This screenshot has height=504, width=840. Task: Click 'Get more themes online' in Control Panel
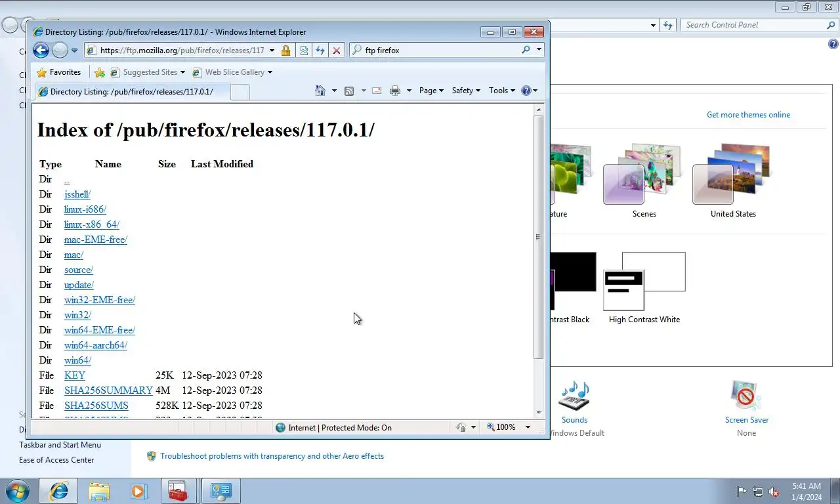click(748, 115)
